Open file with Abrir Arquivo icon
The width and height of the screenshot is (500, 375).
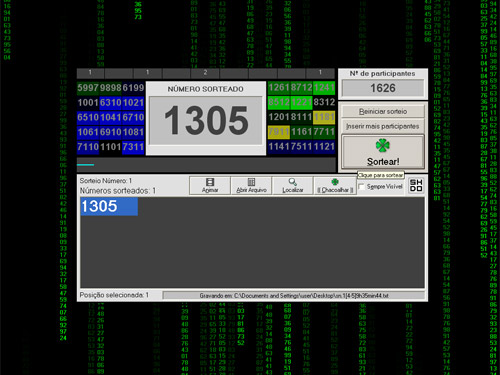coord(251,185)
